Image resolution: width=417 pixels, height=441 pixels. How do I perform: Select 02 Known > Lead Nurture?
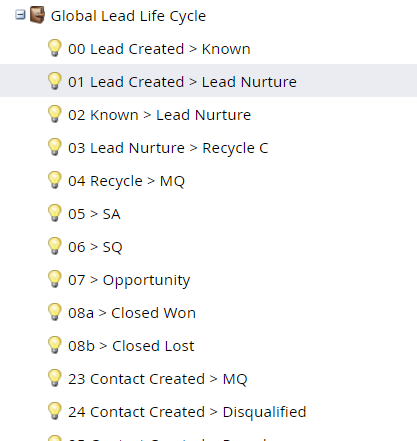point(159,115)
